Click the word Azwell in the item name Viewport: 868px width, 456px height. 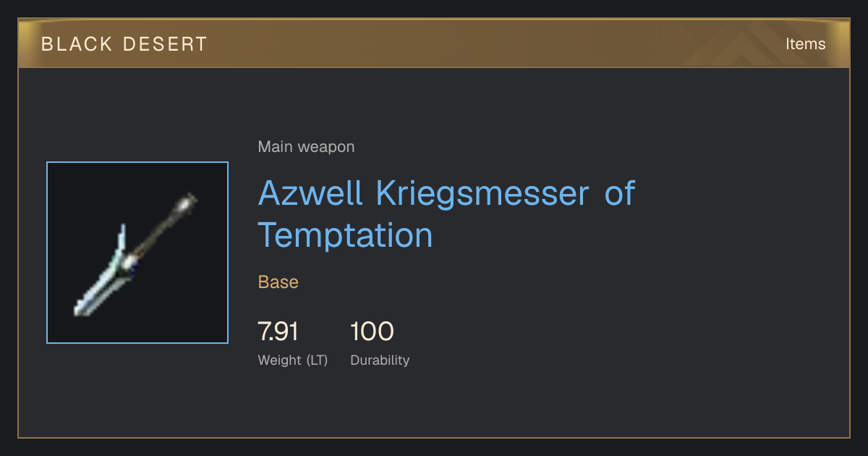click(x=311, y=193)
